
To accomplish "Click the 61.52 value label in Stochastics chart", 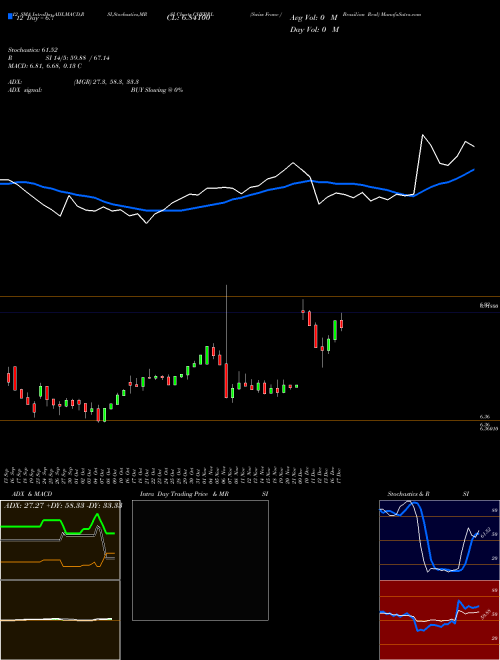I will coord(486,532).
